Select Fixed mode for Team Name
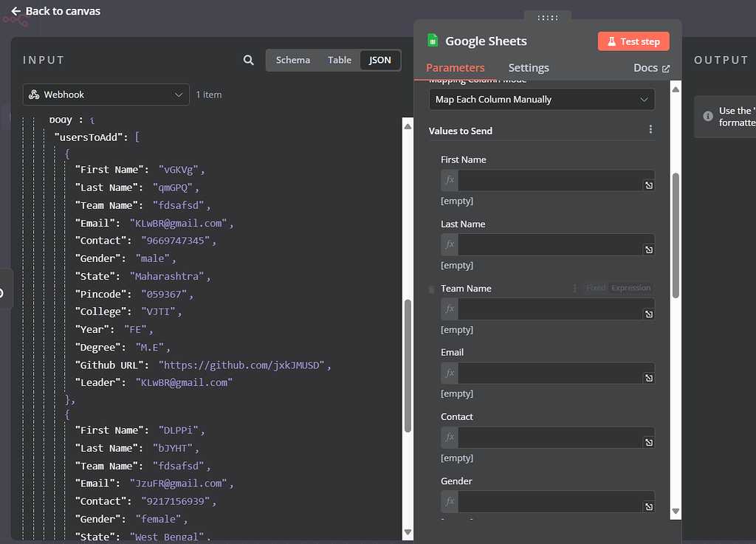 point(595,287)
